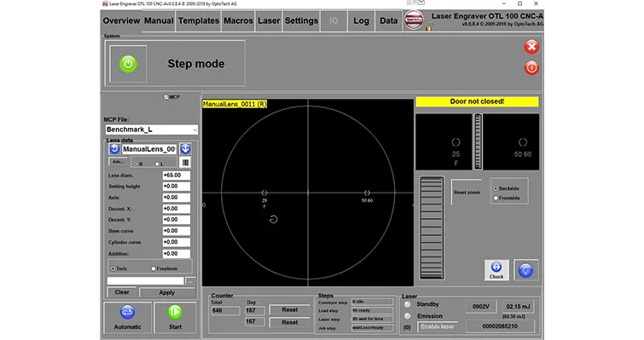The image size is (644, 340).
Task: Expand the MCP File dropdown Benchmark_L
Action: 152,130
